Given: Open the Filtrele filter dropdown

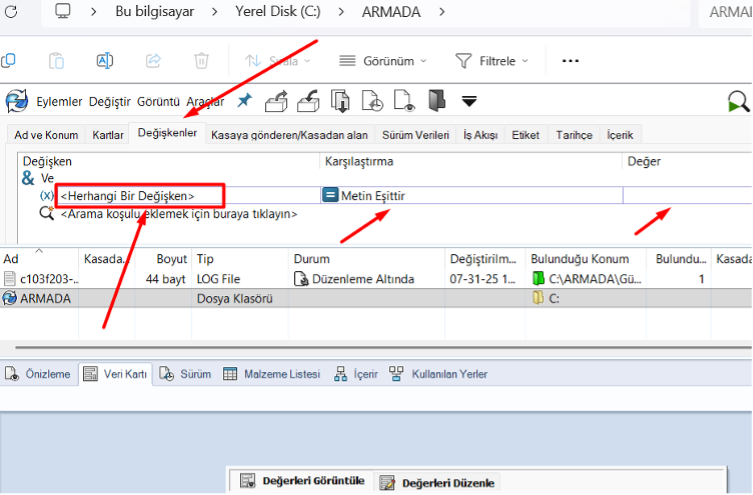Looking at the screenshot, I should tap(491, 61).
